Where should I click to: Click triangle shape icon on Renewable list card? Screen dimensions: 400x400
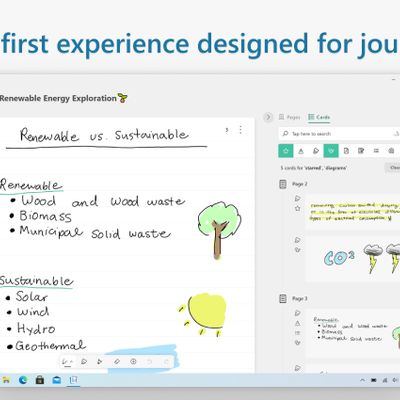click(298, 323)
